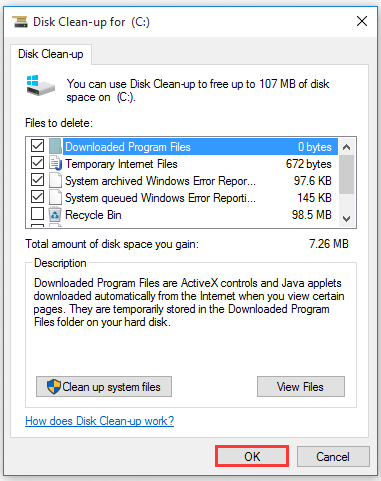Click the list scroll up arrow
The width and height of the screenshot is (381, 481).
(x=347, y=147)
